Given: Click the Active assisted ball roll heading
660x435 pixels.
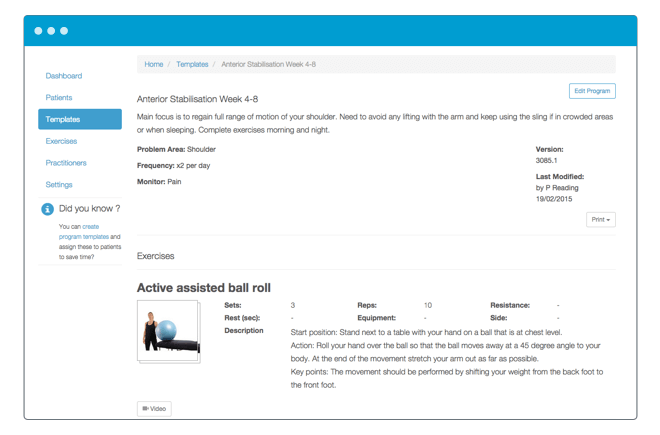Looking at the screenshot, I should pyautogui.click(x=203, y=288).
